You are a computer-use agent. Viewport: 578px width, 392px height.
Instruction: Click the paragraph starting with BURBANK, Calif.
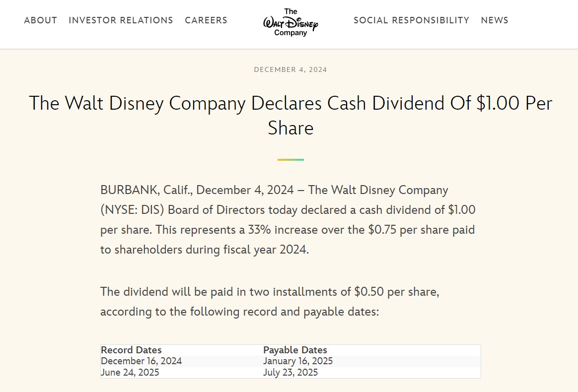click(288, 220)
